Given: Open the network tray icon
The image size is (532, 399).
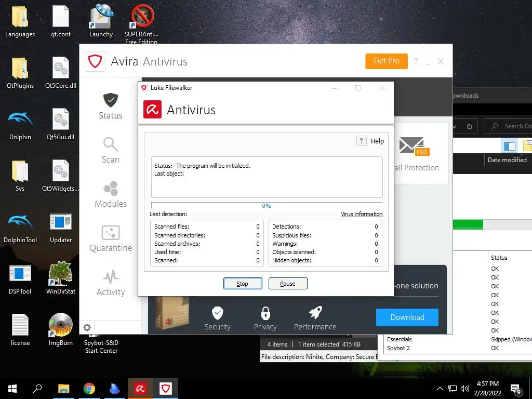Looking at the screenshot, I should (x=453, y=389).
